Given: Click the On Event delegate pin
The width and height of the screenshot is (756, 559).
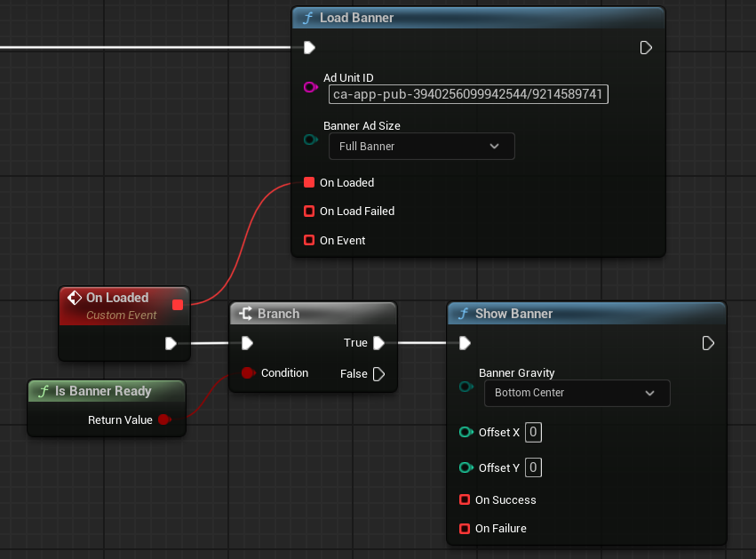Looking at the screenshot, I should (309, 241).
